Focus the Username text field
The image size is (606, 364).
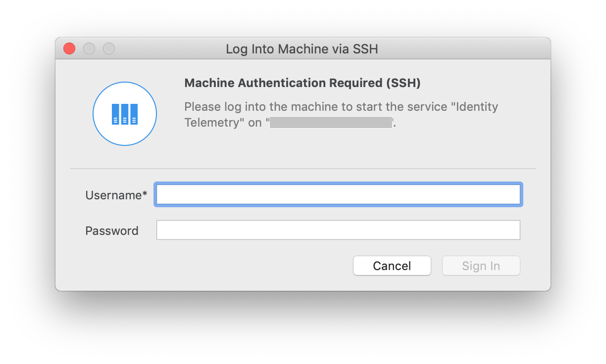click(338, 195)
